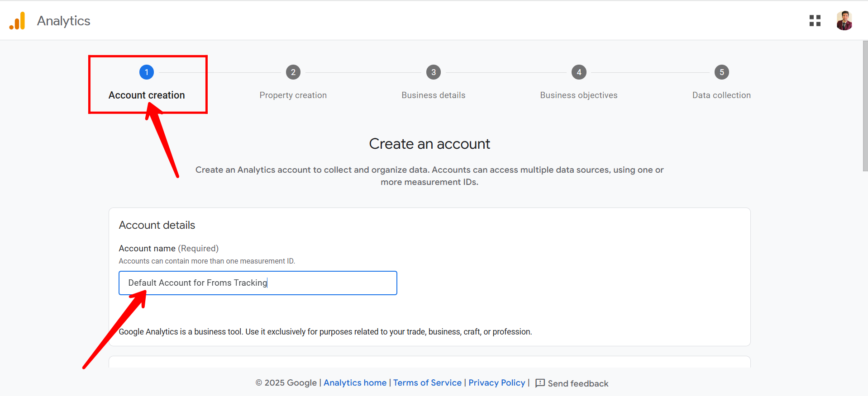The image size is (868, 396).
Task: Click into the Account name input field
Action: pyautogui.click(x=258, y=283)
